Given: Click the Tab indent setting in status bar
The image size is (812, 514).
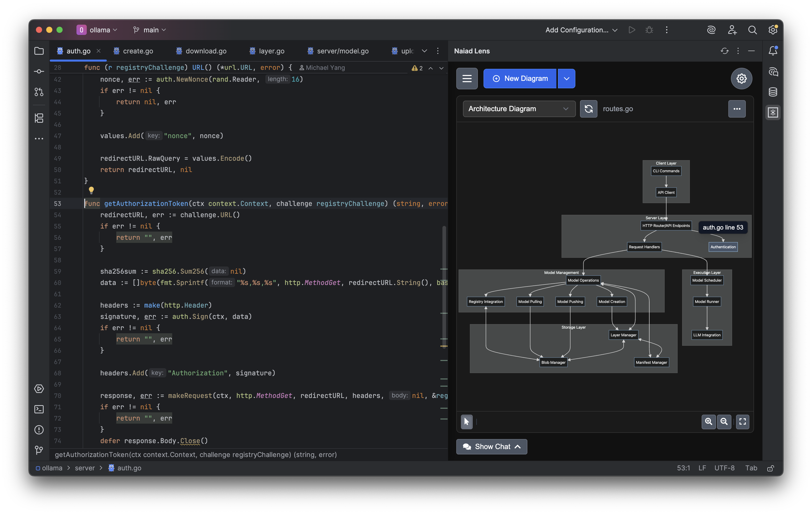Looking at the screenshot, I should click(751, 468).
